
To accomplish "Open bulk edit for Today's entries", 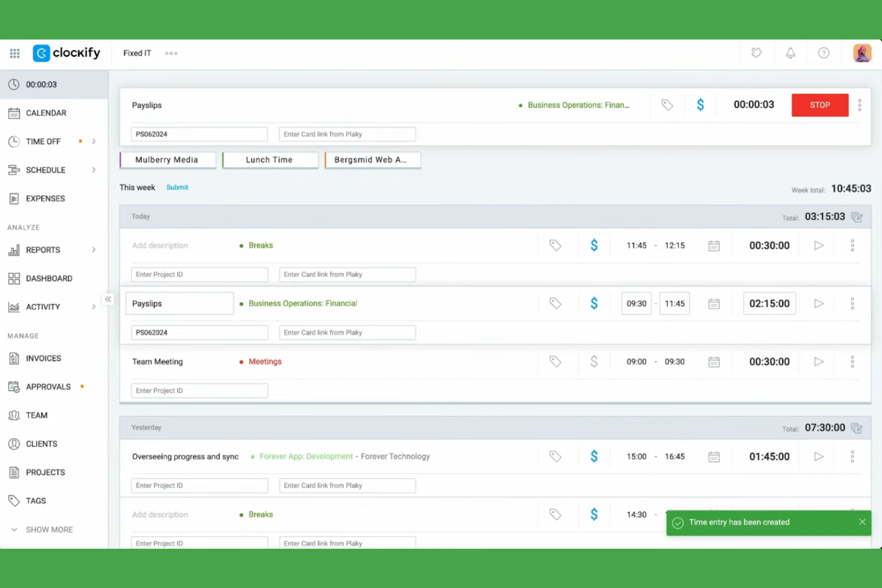I will coord(856,217).
